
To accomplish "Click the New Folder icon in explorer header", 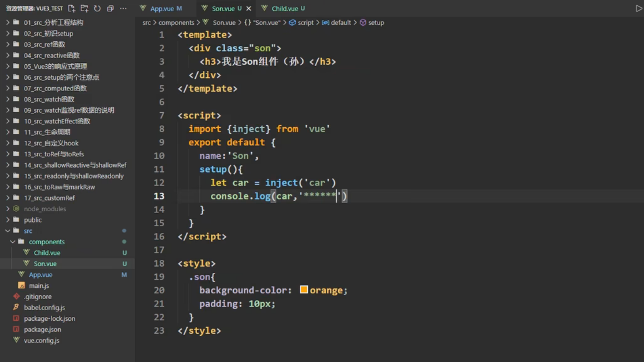I will [x=84, y=8].
